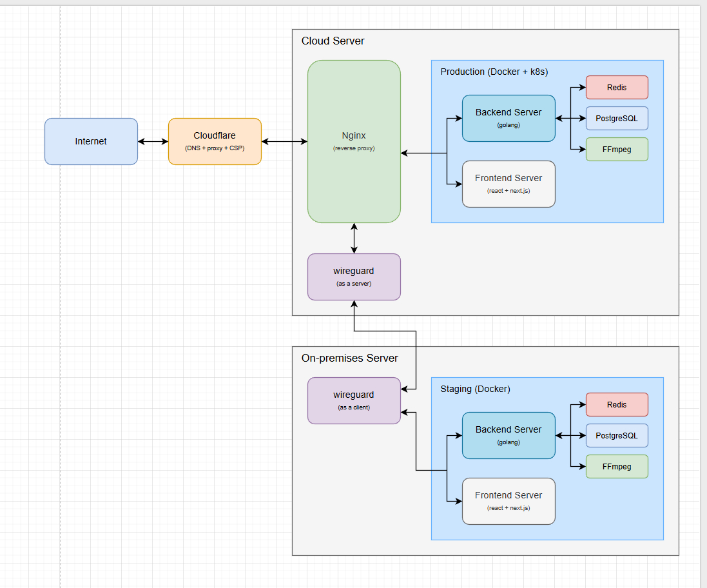Select the green Nginx reverse proxy shape
This screenshot has height=588, width=707.
coord(354,142)
